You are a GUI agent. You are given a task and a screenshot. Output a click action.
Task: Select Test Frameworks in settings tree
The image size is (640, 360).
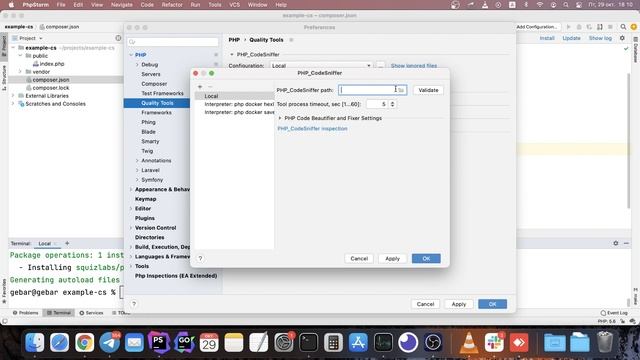[x=162, y=93]
